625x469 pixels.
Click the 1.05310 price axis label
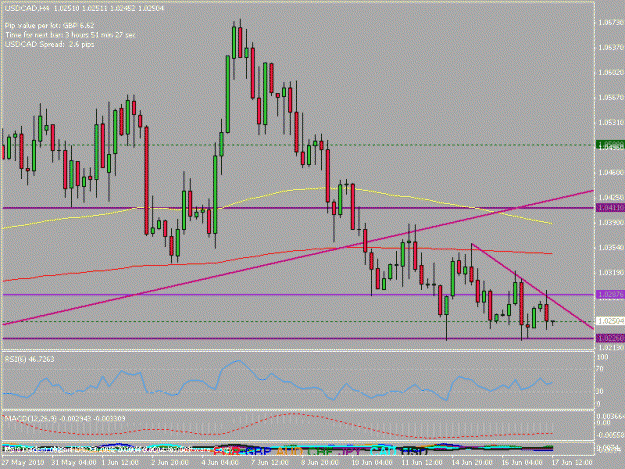[x=611, y=122]
